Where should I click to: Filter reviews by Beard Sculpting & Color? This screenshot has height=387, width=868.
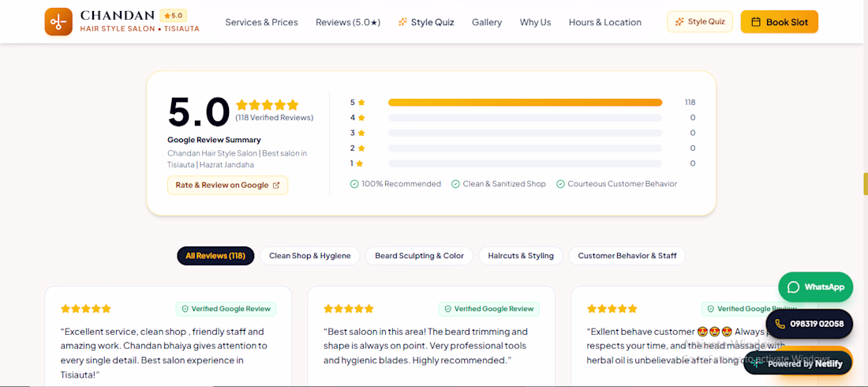coord(419,256)
